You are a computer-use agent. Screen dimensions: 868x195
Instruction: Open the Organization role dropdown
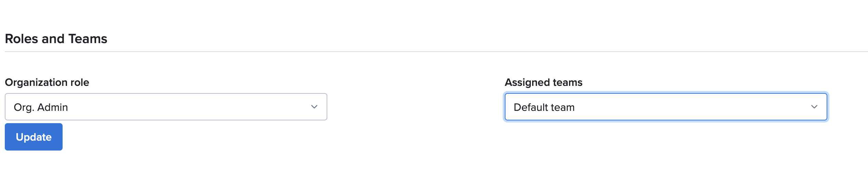(x=166, y=107)
